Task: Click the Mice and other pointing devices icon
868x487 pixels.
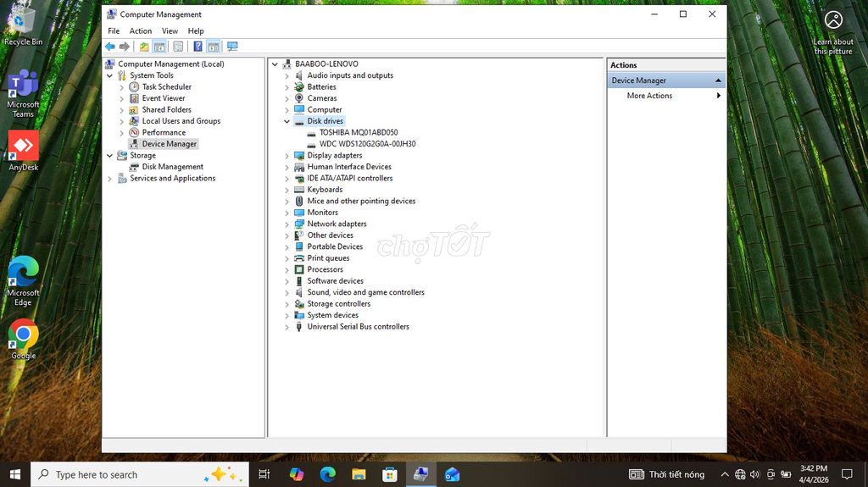Action: point(299,201)
